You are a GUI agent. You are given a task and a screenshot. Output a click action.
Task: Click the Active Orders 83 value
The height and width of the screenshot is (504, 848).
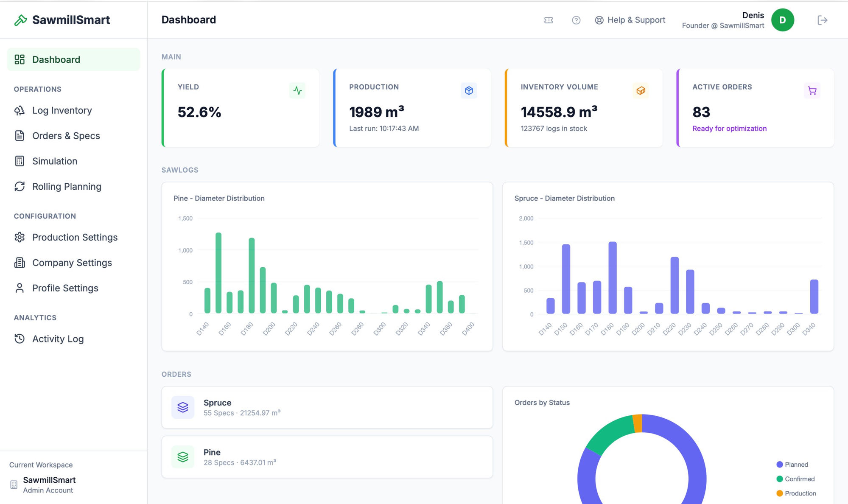click(701, 112)
